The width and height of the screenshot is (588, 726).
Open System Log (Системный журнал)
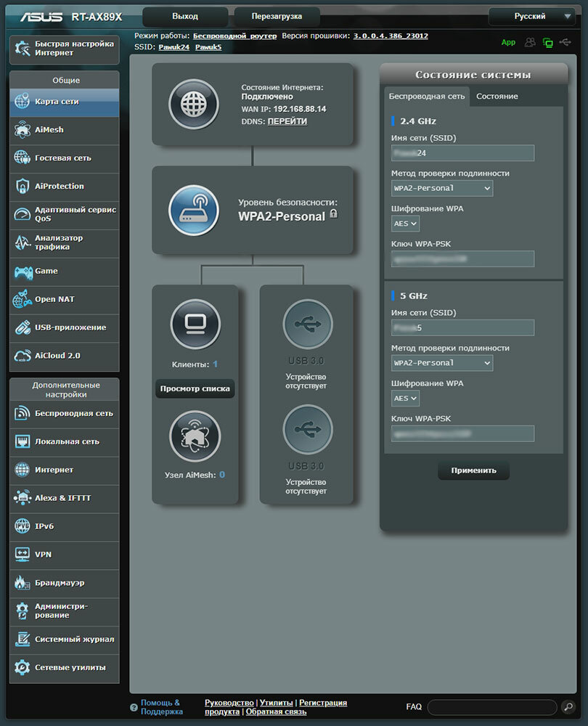(x=65, y=640)
